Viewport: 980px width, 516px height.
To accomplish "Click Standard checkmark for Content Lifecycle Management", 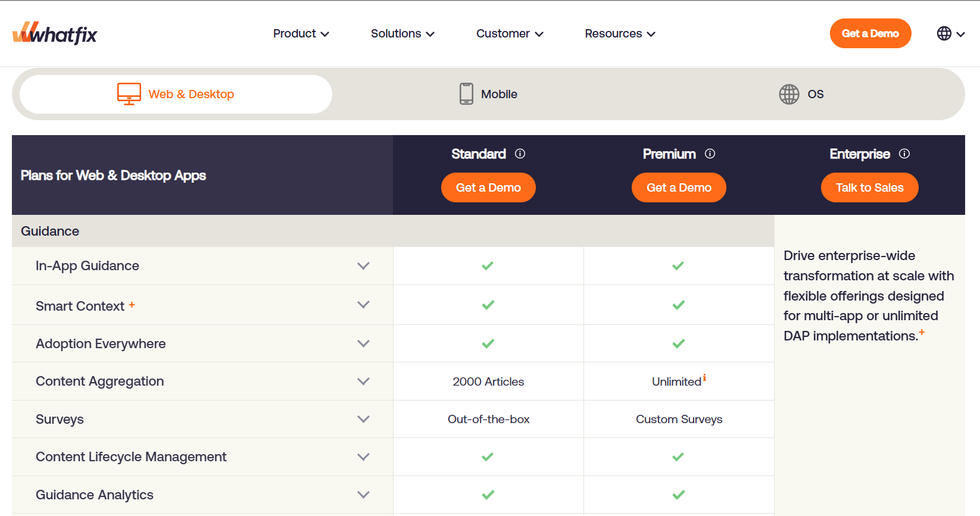I will tap(488, 456).
